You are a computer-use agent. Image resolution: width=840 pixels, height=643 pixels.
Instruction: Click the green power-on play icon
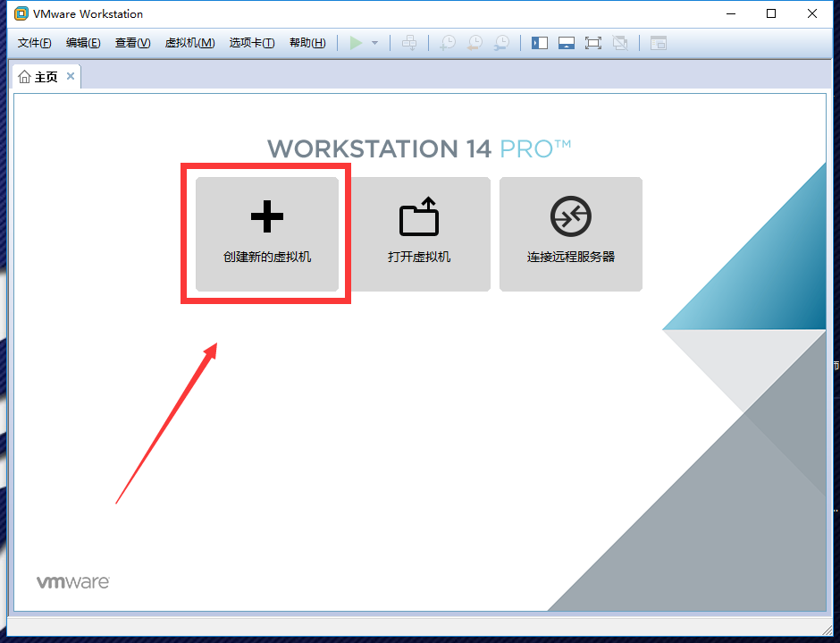(x=356, y=43)
